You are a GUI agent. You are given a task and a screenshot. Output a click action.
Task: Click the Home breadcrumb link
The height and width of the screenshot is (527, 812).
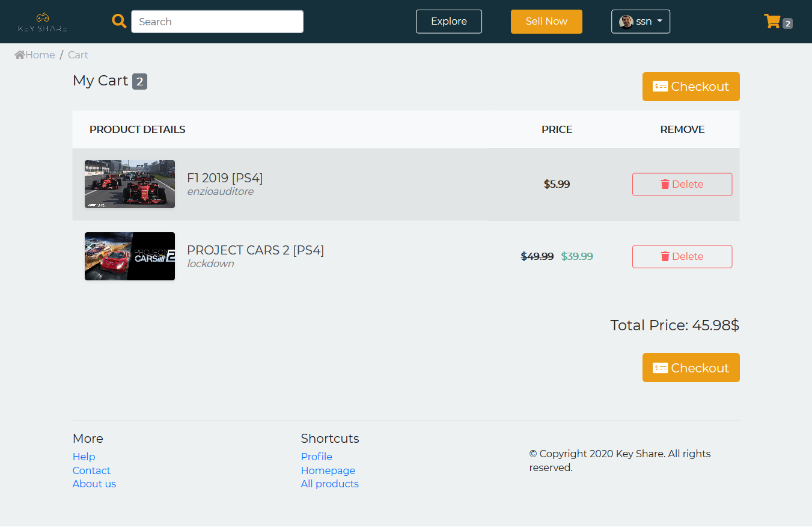pos(35,55)
